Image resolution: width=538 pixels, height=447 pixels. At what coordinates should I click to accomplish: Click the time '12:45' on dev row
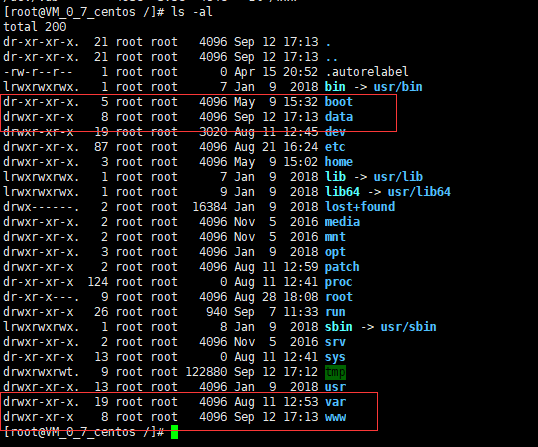(x=301, y=132)
